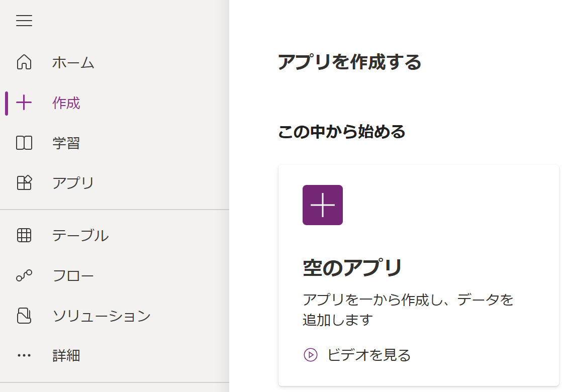Click the Learn book icon
This screenshot has width=562, height=392.
click(24, 143)
